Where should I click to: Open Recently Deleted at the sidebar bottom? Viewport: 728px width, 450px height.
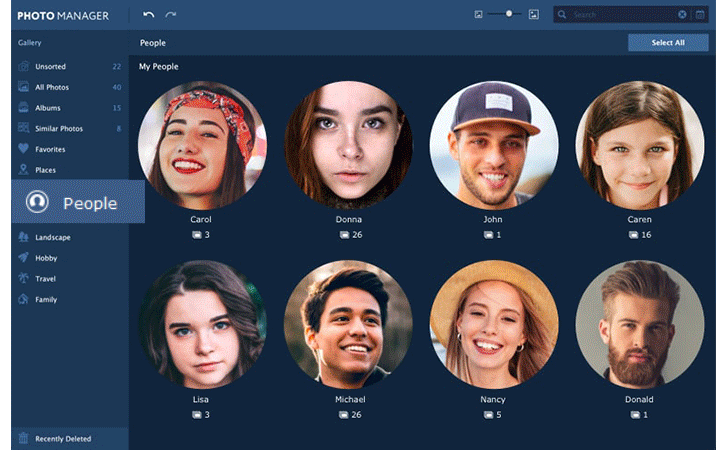70,438
